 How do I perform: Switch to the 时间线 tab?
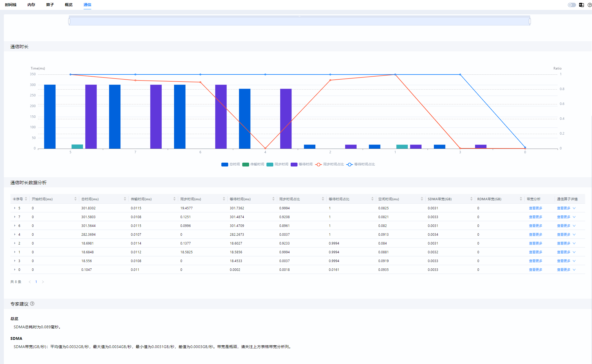(11, 5)
